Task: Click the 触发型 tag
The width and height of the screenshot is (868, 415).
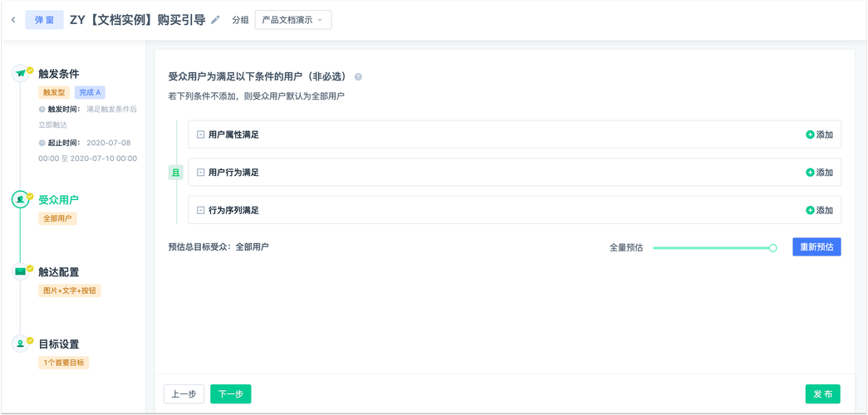Action: [54, 92]
